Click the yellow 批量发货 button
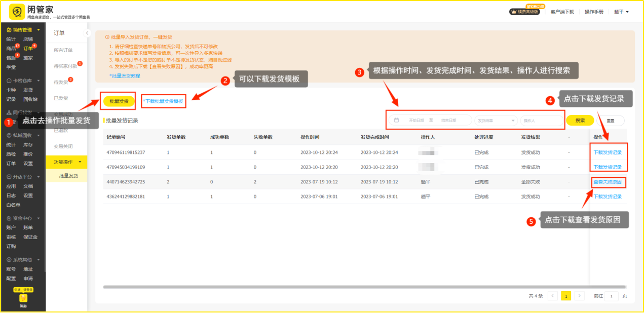This screenshot has width=644, height=313. (x=119, y=101)
